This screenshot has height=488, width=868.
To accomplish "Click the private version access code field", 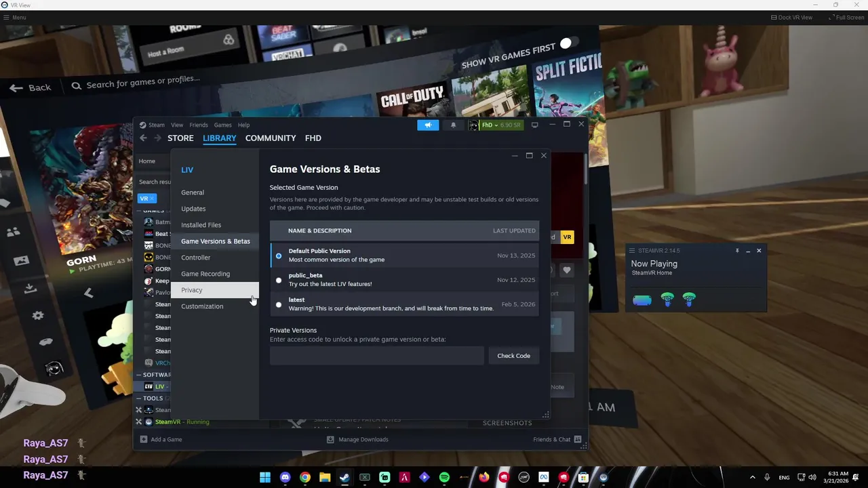I will click(377, 356).
